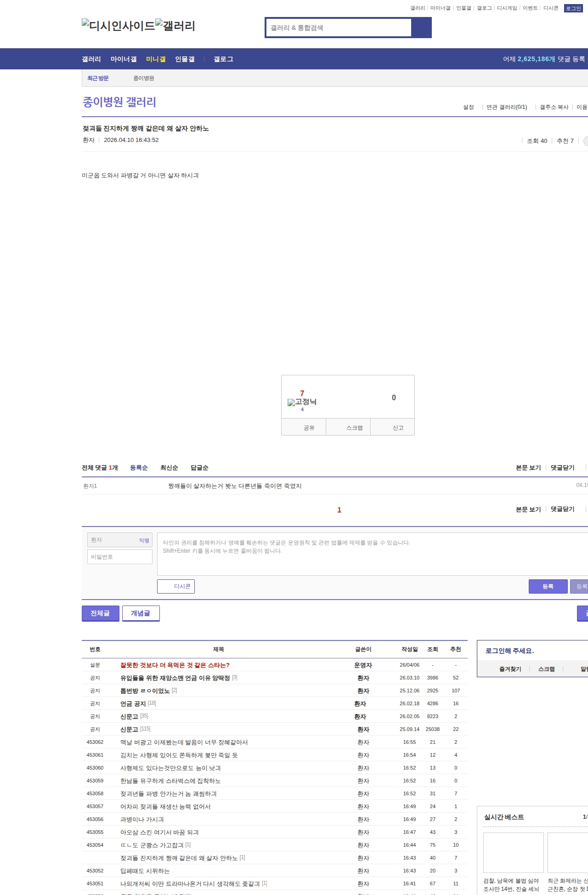588x895 pixels.
Task: Open the 설정 gallery settings menu
Action: tap(468, 107)
